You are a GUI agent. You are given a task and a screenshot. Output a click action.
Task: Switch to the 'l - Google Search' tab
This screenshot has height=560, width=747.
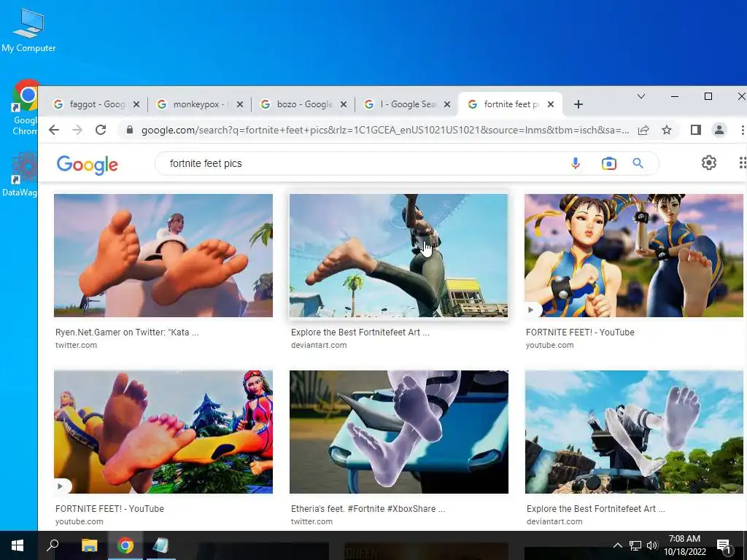pyautogui.click(x=407, y=104)
